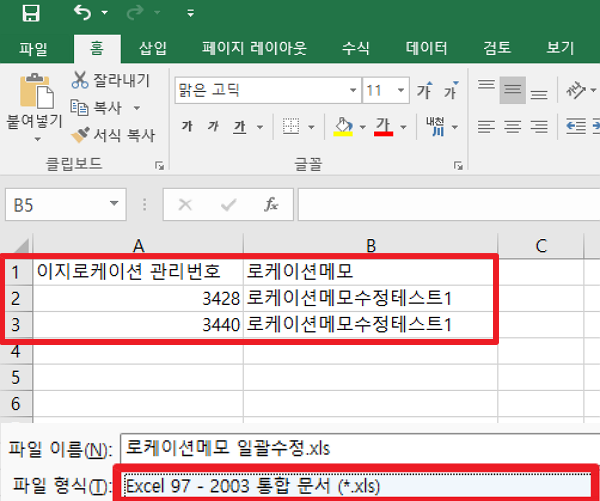Click the insert function fx icon

click(x=271, y=204)
